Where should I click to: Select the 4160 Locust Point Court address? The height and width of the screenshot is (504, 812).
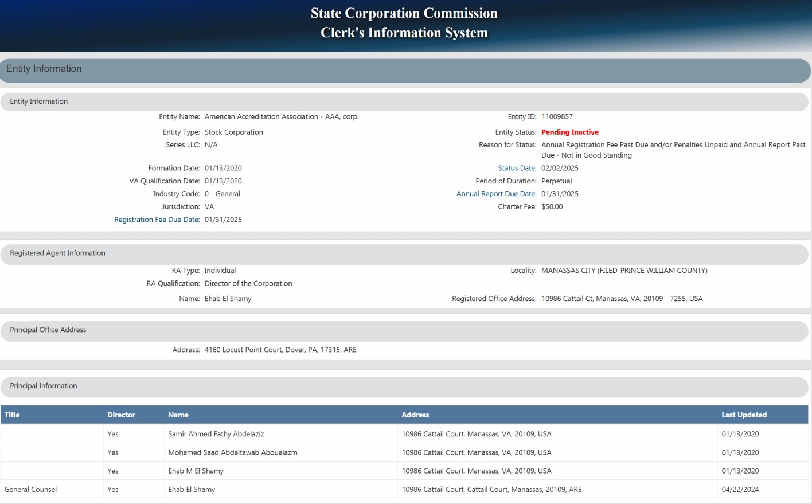280,350
